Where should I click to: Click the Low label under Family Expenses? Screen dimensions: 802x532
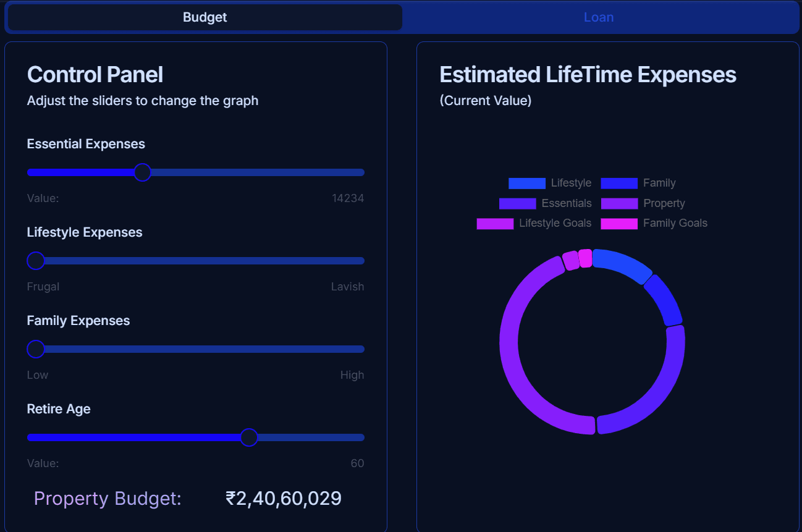[38, 375]
